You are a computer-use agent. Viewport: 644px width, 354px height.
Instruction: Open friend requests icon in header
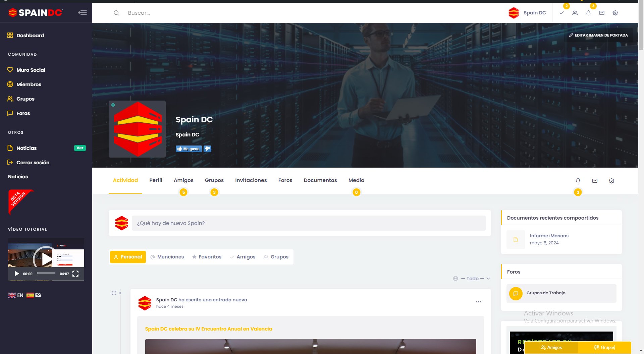coord(575,13)
